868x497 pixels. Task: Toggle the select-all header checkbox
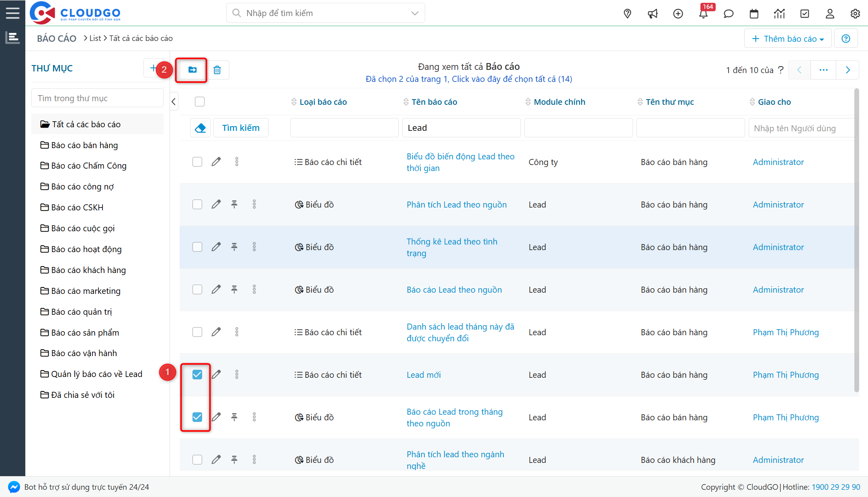pyautogui.click(x=200, y=102)
